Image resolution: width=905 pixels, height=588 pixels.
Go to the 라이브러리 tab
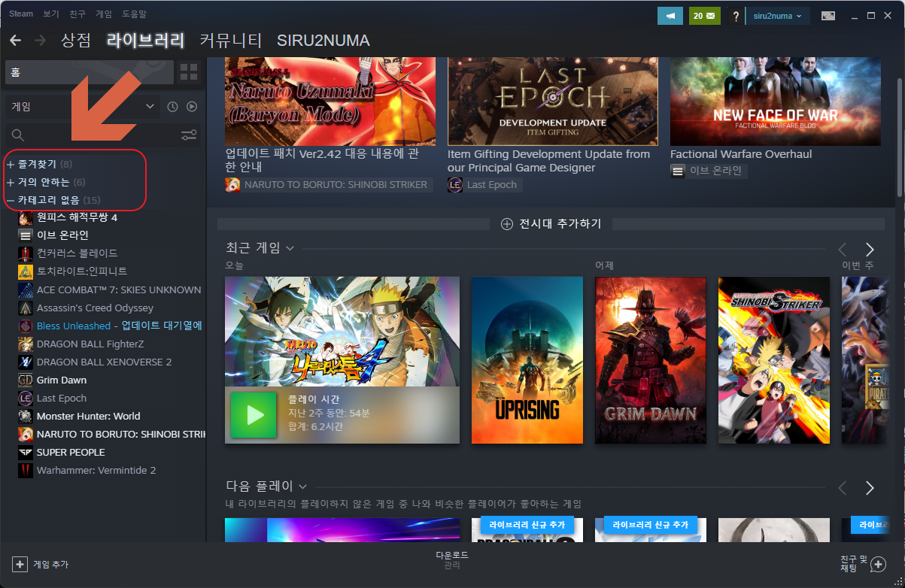coord(146,41)
